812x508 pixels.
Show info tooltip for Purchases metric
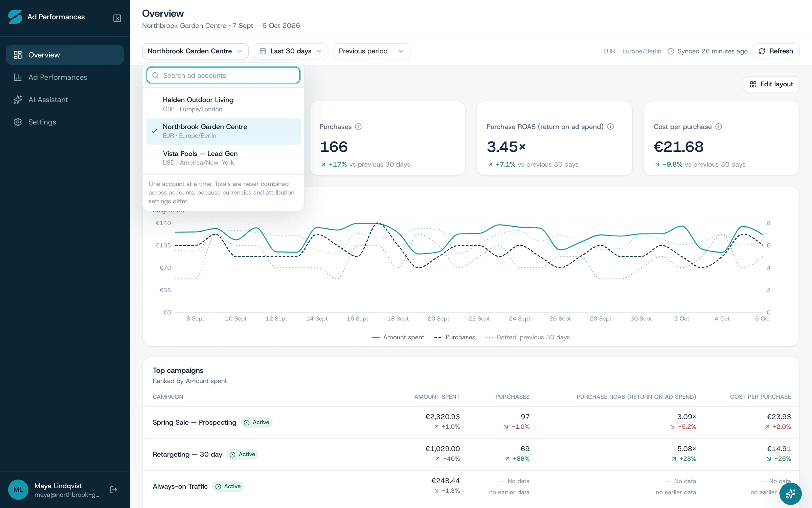(358, 127)
